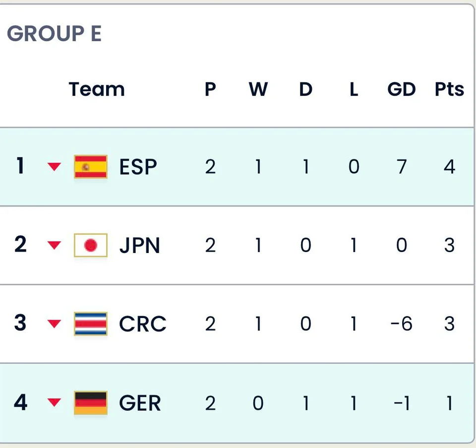Click the Germany flag icon
476x448 pixels.
coord(90,402)
